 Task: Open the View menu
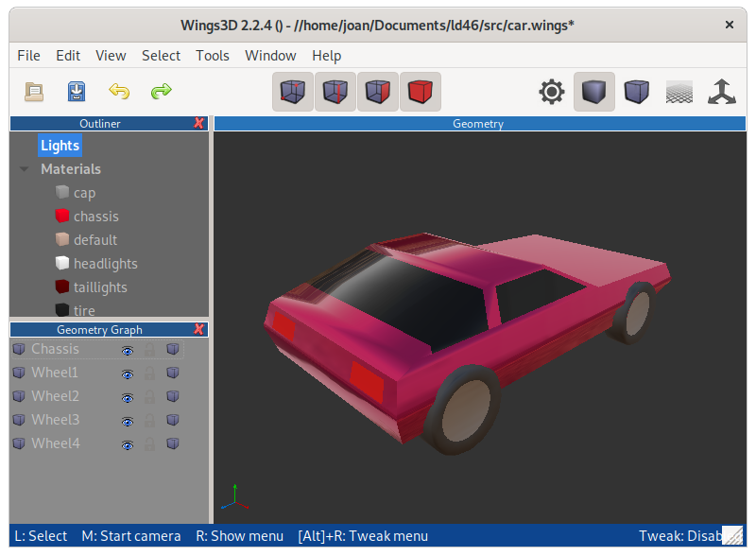point(111,56)
